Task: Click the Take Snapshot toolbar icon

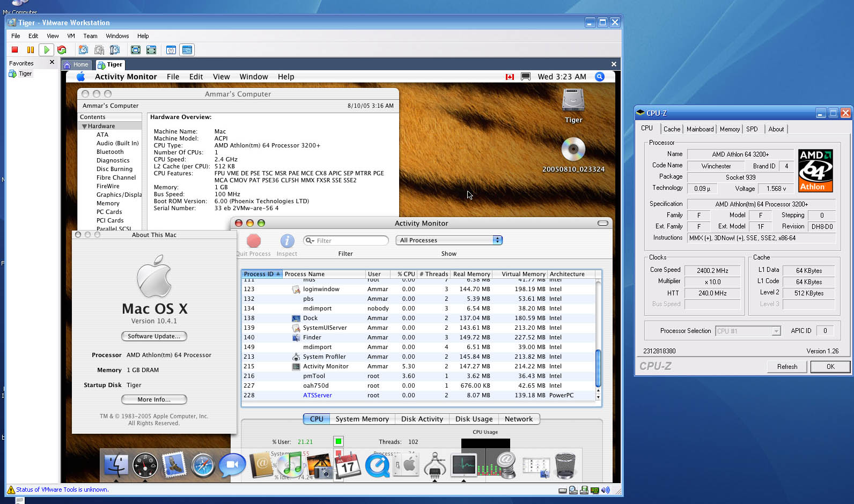Action: coord(83,50)
